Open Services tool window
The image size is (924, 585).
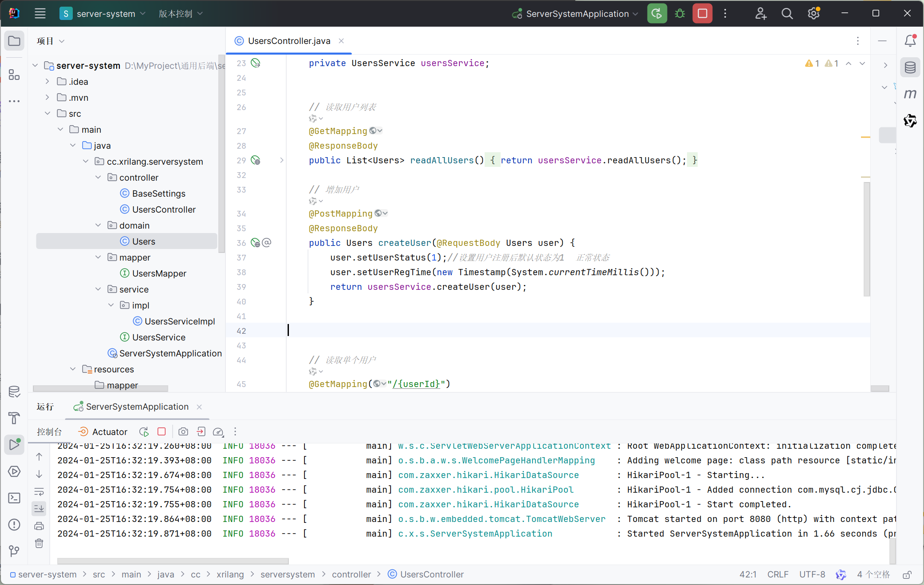coord(14,471)
